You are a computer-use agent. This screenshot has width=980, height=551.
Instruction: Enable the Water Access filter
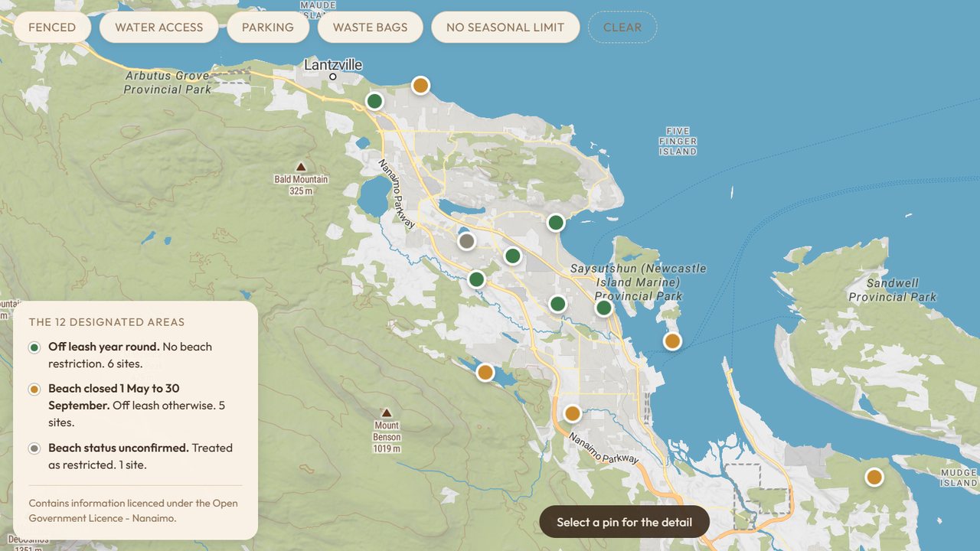[159, 28]
